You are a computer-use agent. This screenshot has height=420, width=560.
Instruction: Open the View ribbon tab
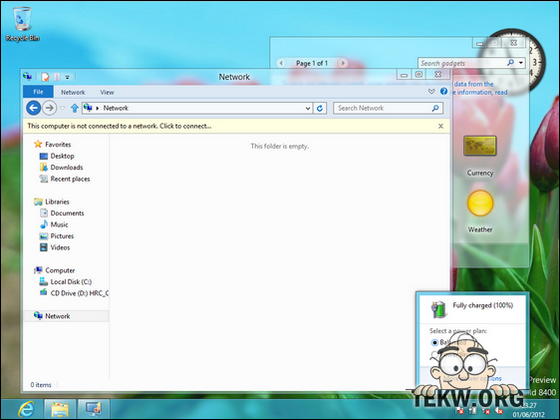coord(107,92)
